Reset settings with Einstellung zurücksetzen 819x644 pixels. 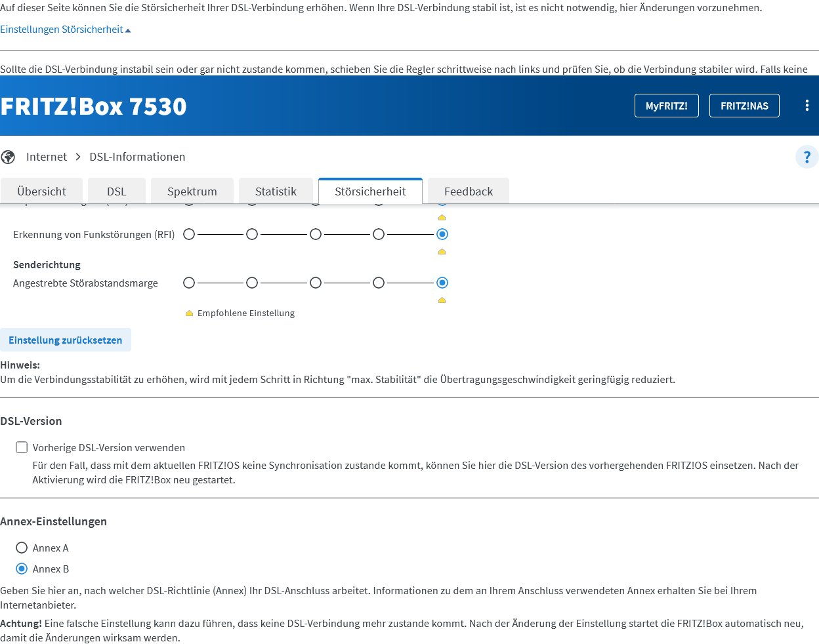tap(66, 340)
